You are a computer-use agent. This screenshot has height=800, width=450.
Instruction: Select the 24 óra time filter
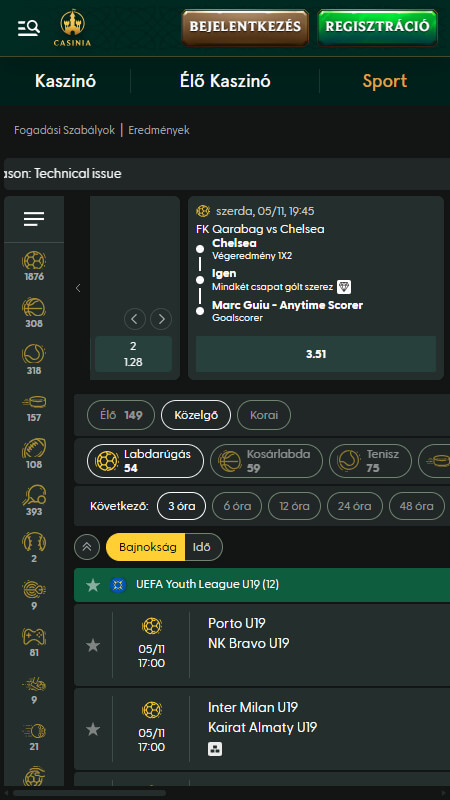coord(355,506)
